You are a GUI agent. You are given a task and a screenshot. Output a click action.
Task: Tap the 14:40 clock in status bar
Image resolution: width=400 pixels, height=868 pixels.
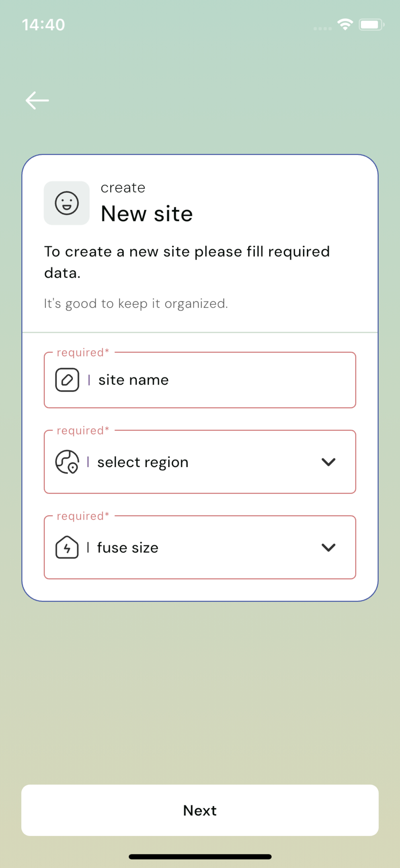pyautogui.click(x=44, y=25)
